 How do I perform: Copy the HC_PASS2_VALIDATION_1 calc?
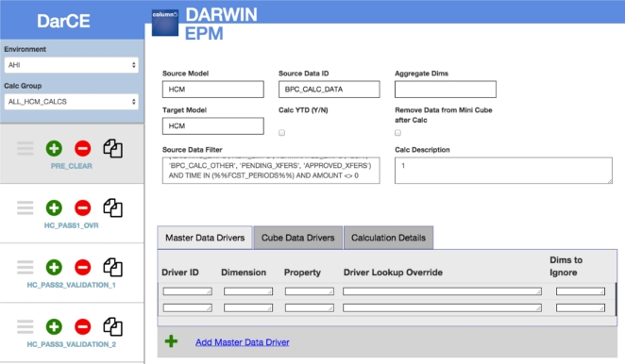112,267
